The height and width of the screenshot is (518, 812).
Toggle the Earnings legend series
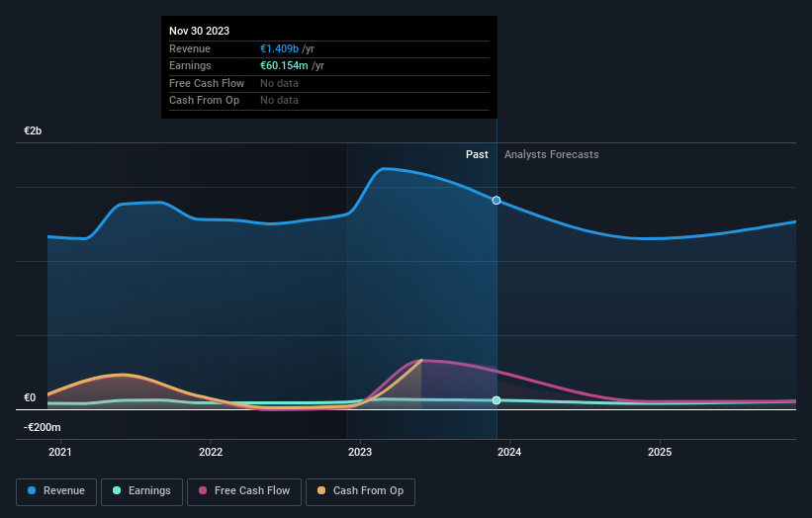141,491
